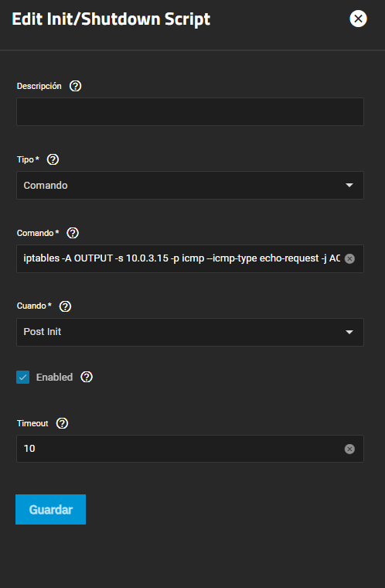Viewport: 385px width, 588px height.
Task: Save changes with the Guardar button
Action: point(50,509)
